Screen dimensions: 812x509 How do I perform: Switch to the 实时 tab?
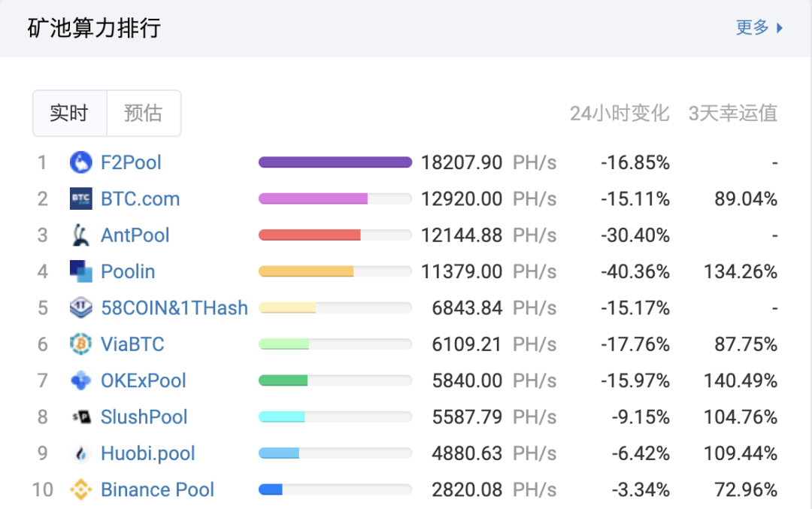coord(69,113)
